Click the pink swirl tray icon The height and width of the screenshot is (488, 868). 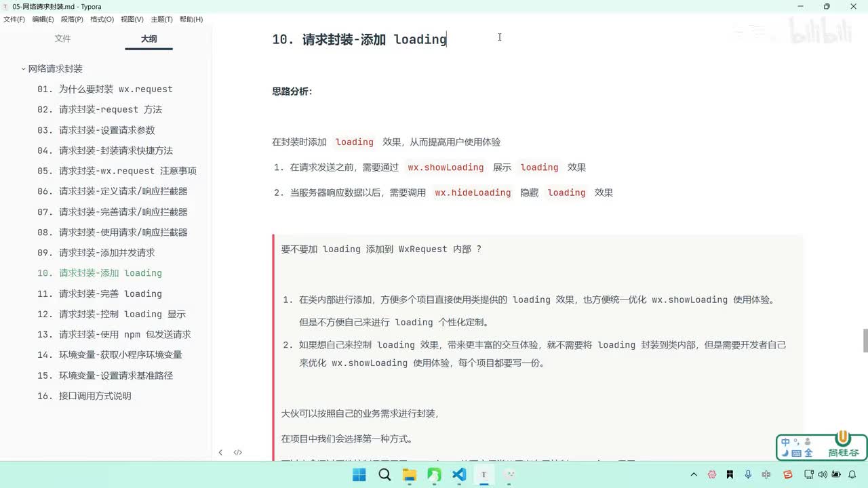coord(712,474)
